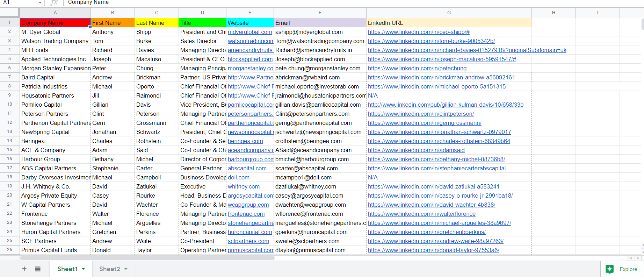Open the mdyerglobal.com website link
This screenshot has height=277, width=644.
click(250, 32)
